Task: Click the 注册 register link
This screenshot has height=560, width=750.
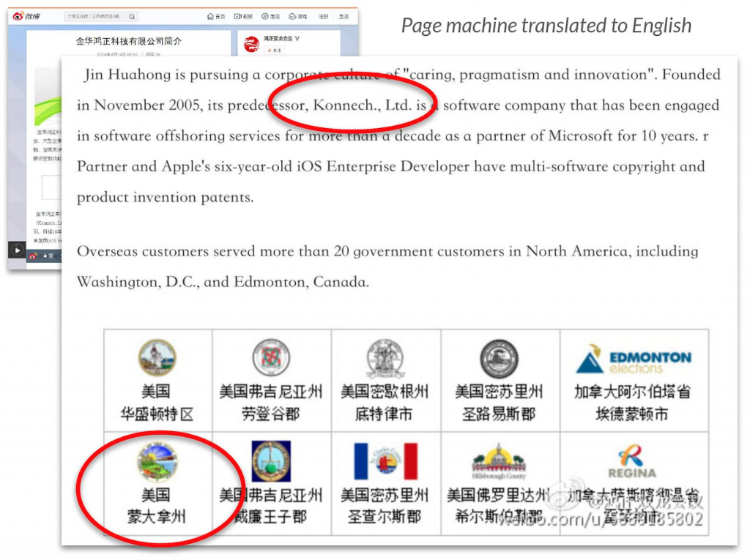Action: tap(324, 16)
